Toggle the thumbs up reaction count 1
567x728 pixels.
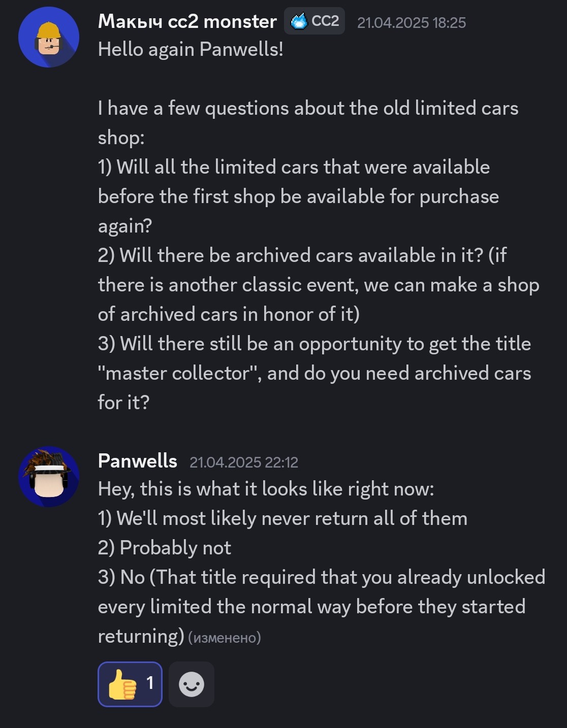coord(150,683)
